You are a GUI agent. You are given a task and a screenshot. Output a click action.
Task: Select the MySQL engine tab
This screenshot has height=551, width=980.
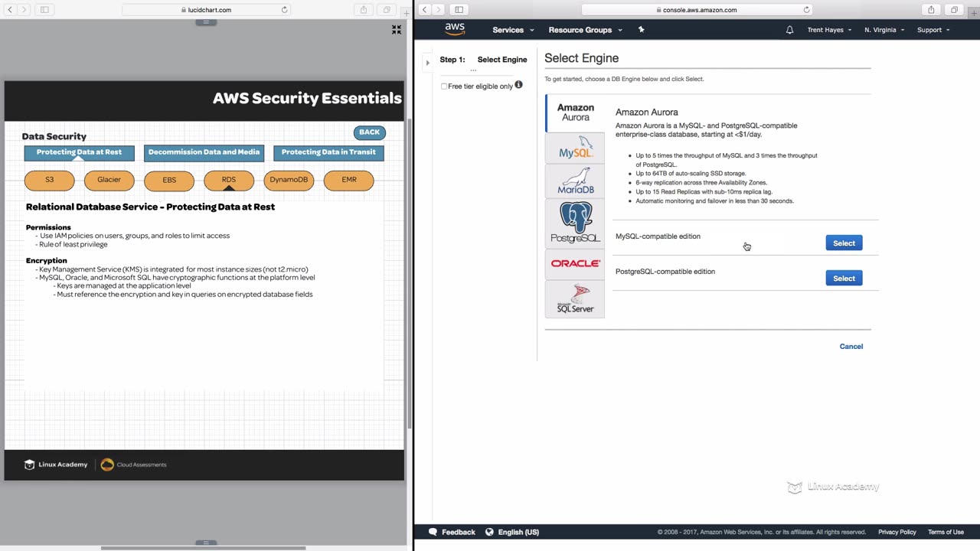coord(575,148)
